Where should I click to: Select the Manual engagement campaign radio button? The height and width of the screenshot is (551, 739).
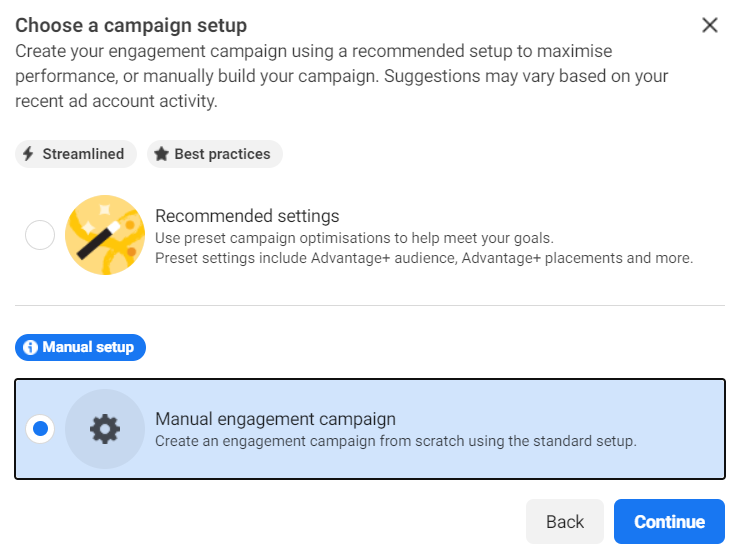[40, 429]
